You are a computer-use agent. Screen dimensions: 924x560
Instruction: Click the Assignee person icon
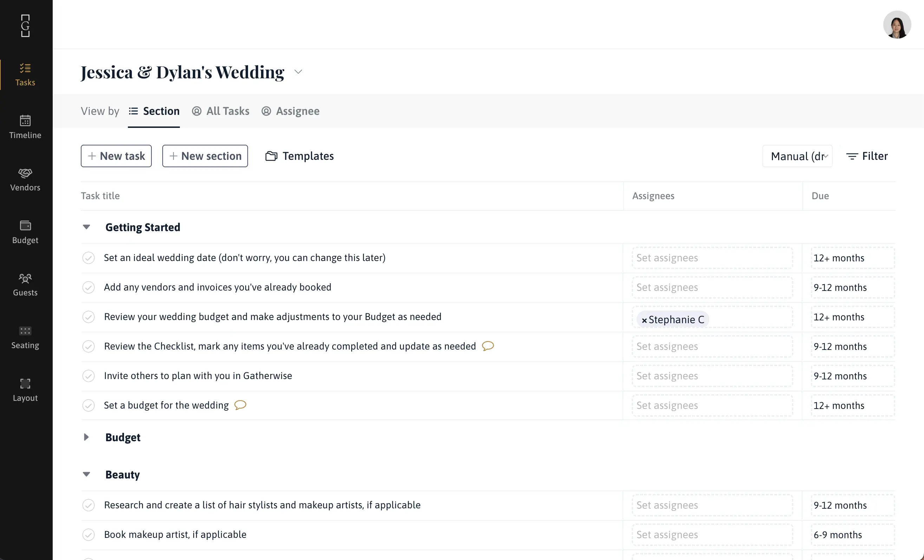266,111
